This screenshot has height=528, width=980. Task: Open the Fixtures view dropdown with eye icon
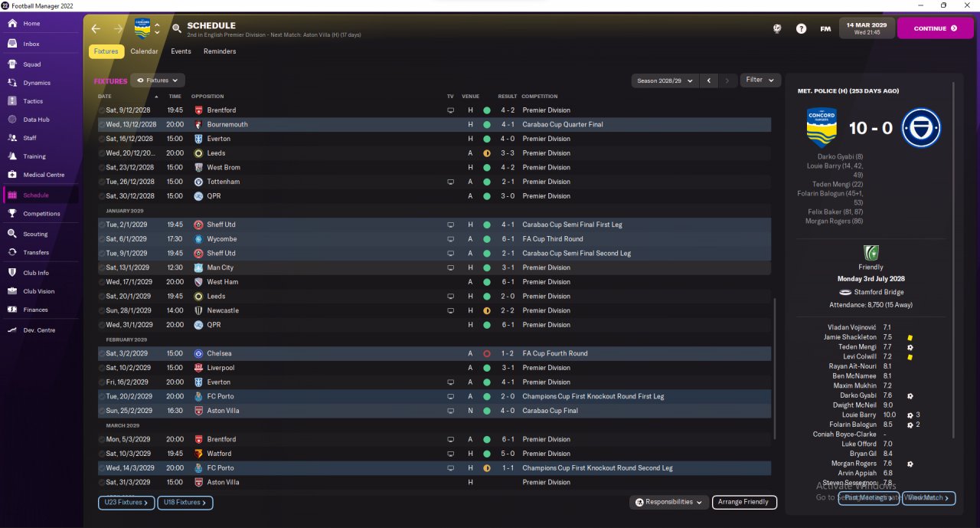[158, 80]
